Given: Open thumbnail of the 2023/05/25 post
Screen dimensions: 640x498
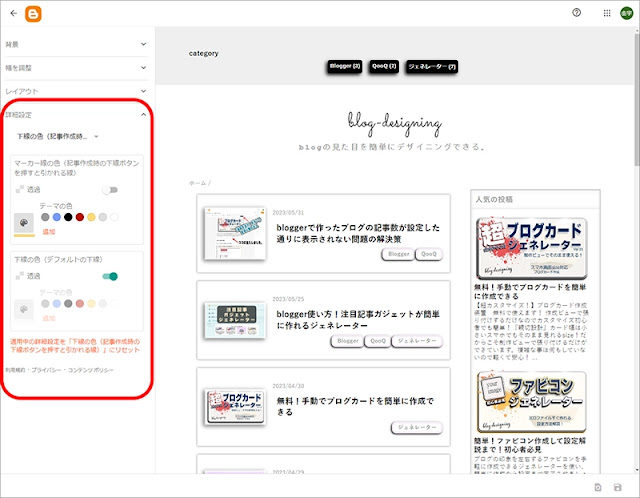Looking at the screenshot, I should tap(235, 320).
